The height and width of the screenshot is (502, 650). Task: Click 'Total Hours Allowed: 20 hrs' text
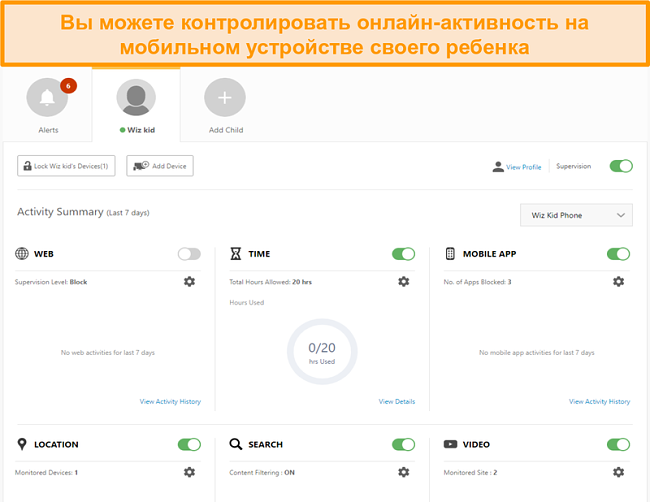click(271, 282)
